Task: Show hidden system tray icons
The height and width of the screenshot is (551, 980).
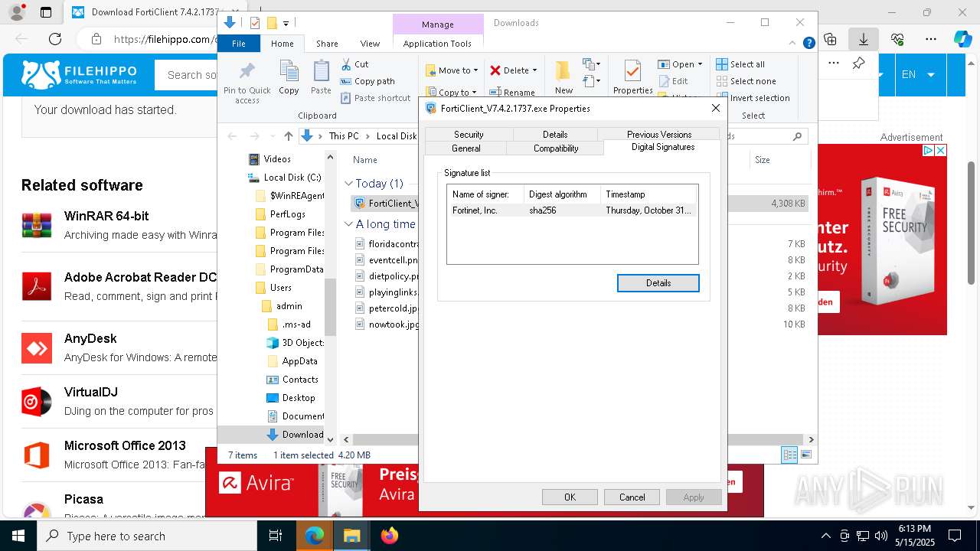Action: click(825, 536)
